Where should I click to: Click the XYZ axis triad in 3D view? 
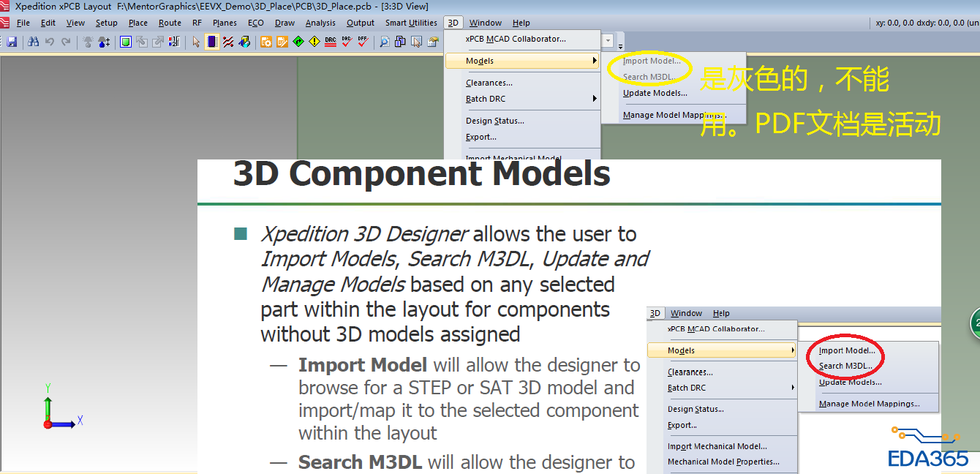point(63,406)
